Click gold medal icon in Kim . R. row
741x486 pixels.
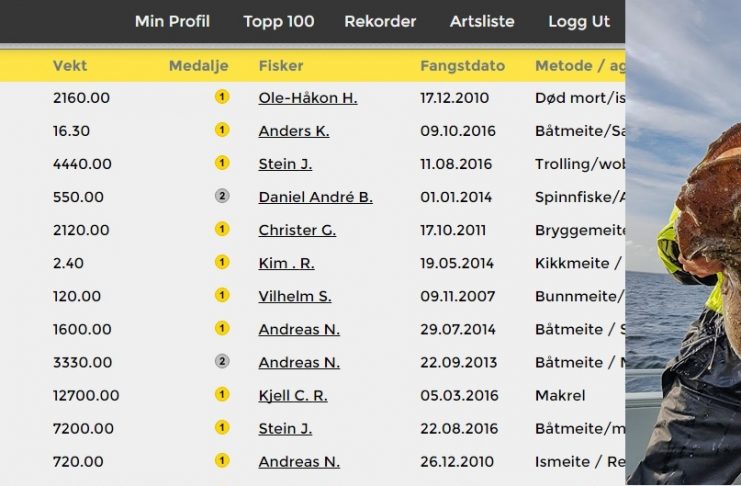click(222, 262)
